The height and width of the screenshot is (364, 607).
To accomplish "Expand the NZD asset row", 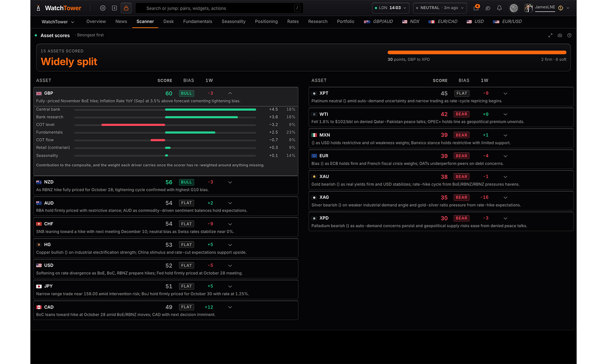I will pyautogui.click(x=230, y=182).
